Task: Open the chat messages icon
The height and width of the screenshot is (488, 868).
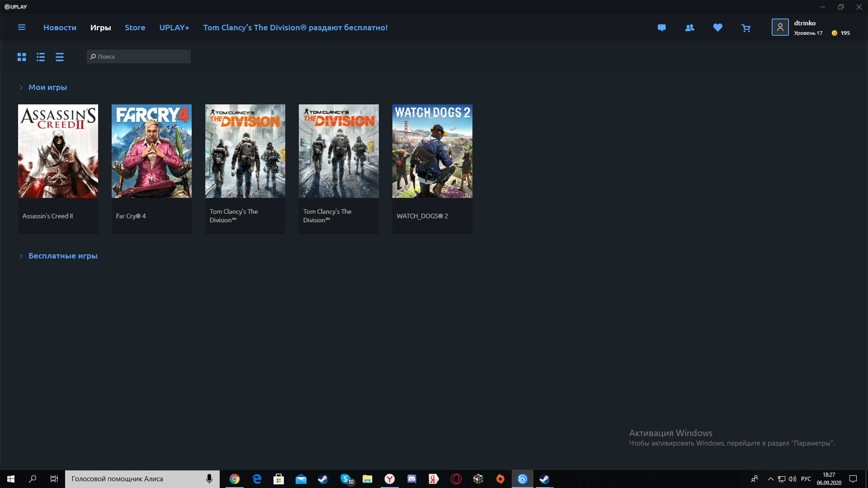Action: [x=662, y=28]
